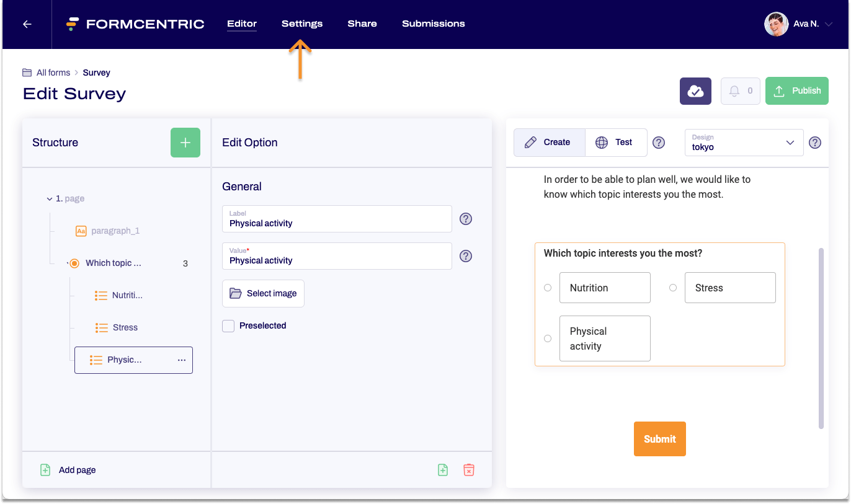Click the cloud save icon
851x504 pixels.
[x=695, y=91]
